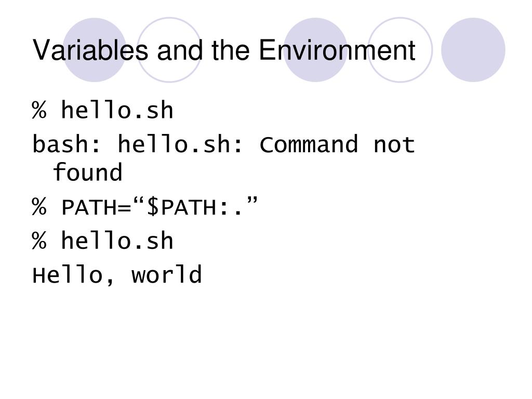Click the 'bash: hello.sh: Command not' error line
The width and height of the screenshot is (532, 399).
click(x=223, y=144)
